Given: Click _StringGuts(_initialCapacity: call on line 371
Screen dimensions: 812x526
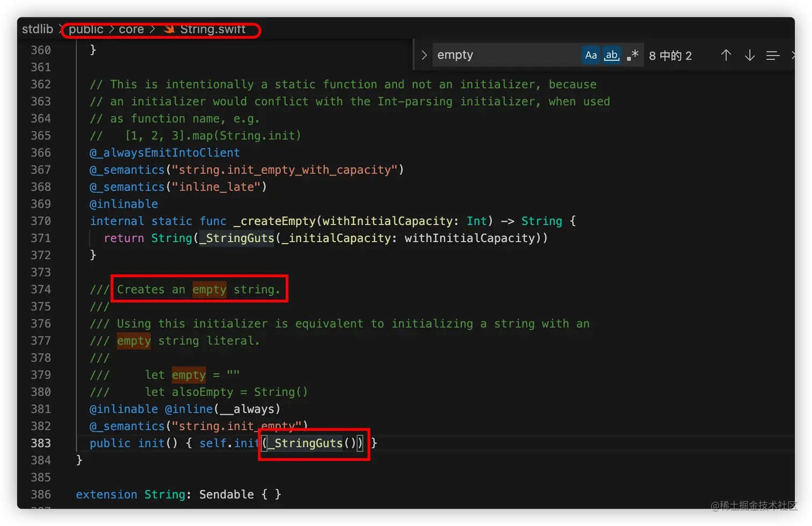Looking at the screenshot, I should click(x=298, y=238).
